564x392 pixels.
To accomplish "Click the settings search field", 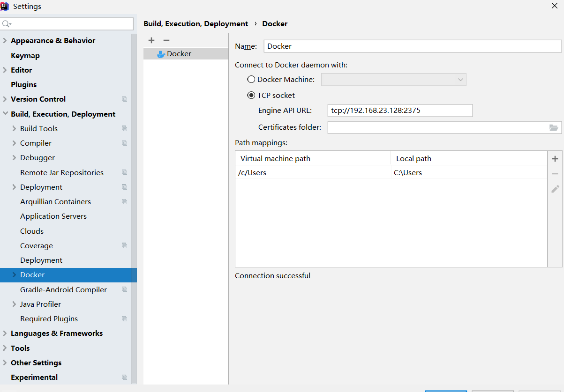I will coord(67,24).
